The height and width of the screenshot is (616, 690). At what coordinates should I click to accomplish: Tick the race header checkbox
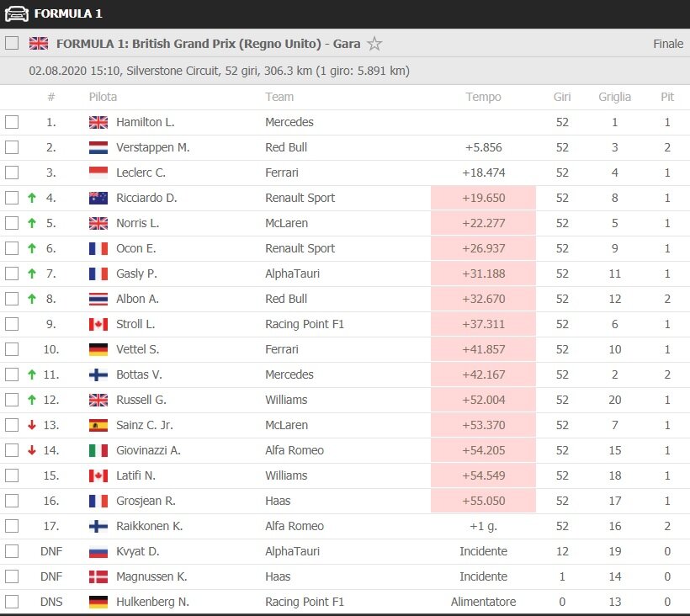[12, 44]
